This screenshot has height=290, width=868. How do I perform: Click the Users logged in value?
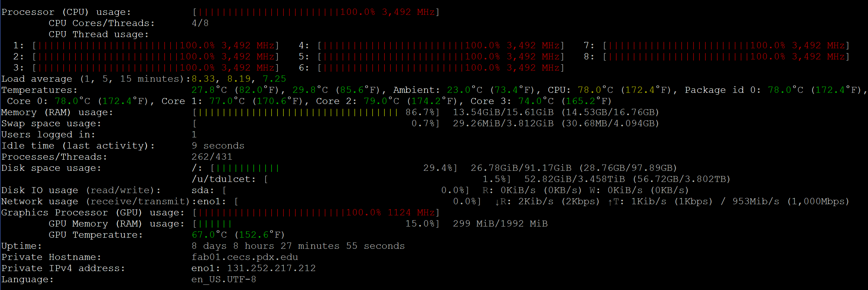tap(194, 134)
